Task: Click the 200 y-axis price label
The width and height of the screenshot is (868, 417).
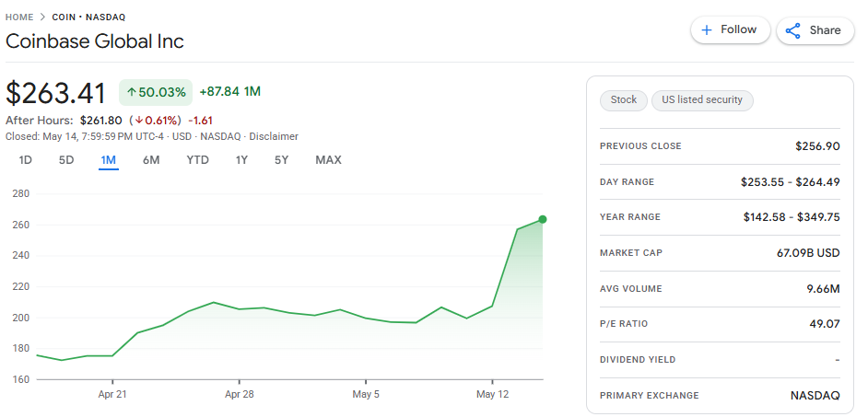Action: pyautogui.click(x=20, y=318)
